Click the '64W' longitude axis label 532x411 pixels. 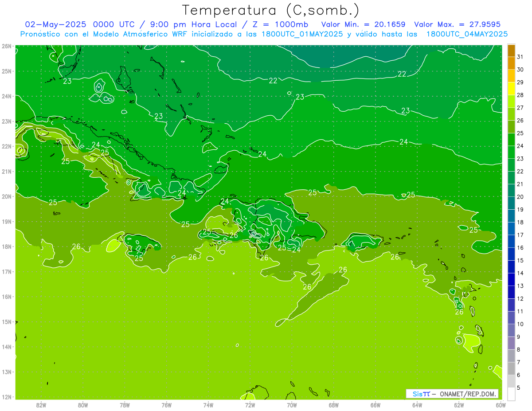[x=417, y=405]
